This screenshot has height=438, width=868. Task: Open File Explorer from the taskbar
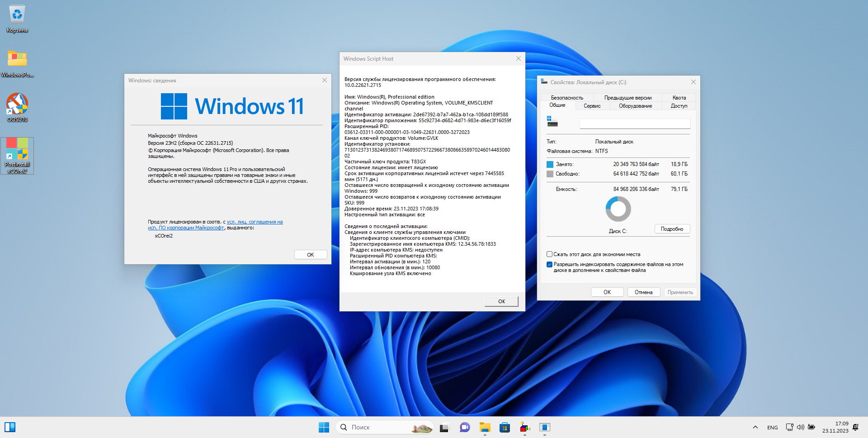coord(485,427)
